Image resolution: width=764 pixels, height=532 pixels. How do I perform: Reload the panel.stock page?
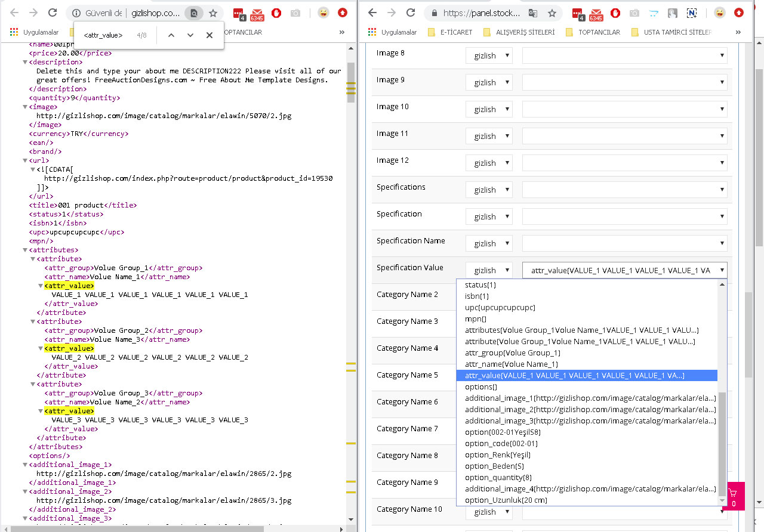pyautogui.click(x=411, y=13)
